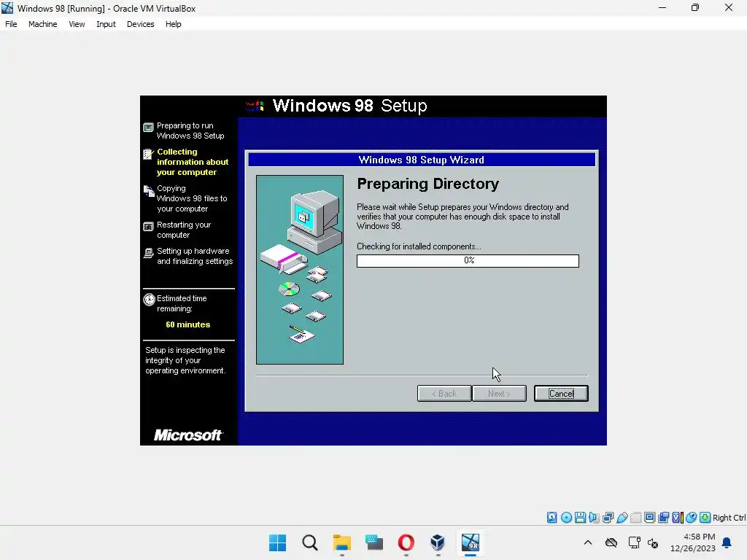Click the USB devices status icon
The height and width of the screenshot is (560, 747).
(x=622, y=518)
